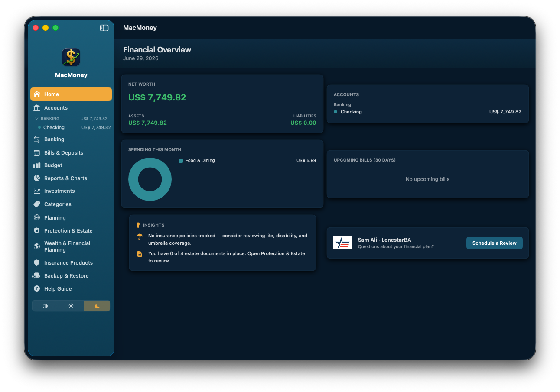The height and width of the screenshot is (392, 560).
Task: Select dark mode moon icon
Action: tap(97, 306)
